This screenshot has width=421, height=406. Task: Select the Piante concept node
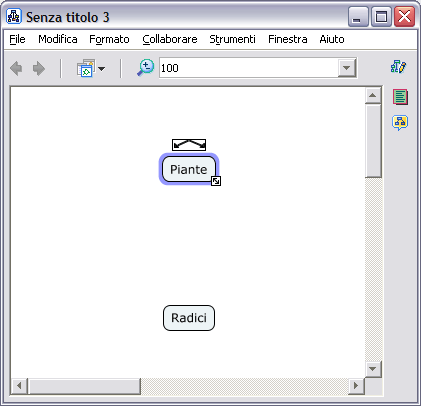pos(189,169)
